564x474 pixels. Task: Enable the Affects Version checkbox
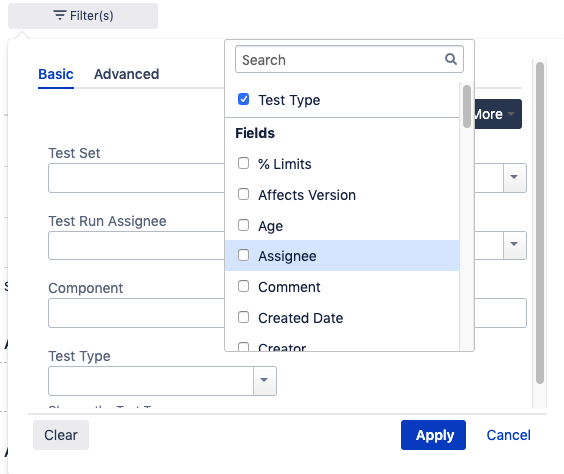coord(244,194)
